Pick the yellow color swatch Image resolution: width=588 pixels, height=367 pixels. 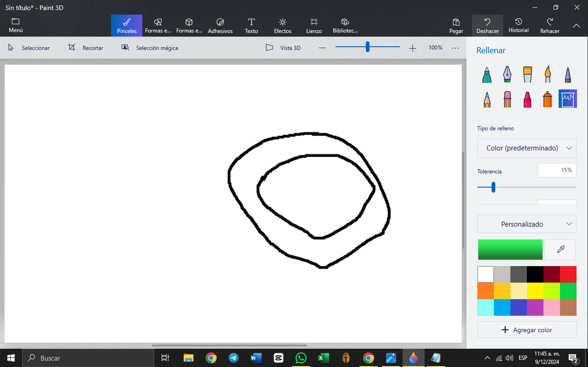pos(535,291)
